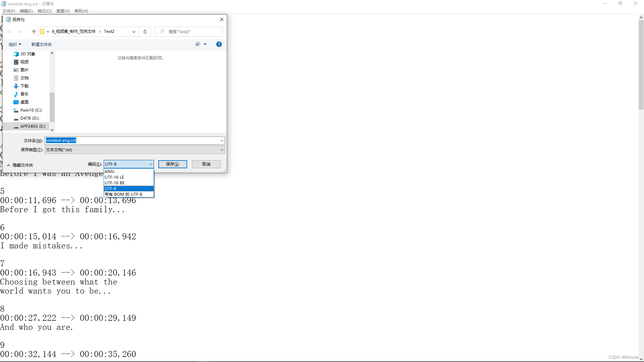Expand the 保存类型 file type dropdown
Image resolution: width=644 pixels, height=362 pixels.
tap(222, 150)
